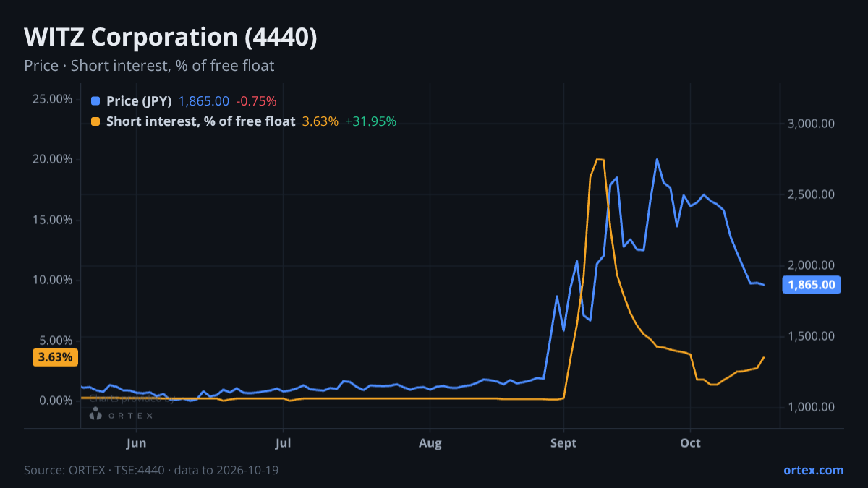
Task: Click the +31.95% short interest change
Action: 371,121
